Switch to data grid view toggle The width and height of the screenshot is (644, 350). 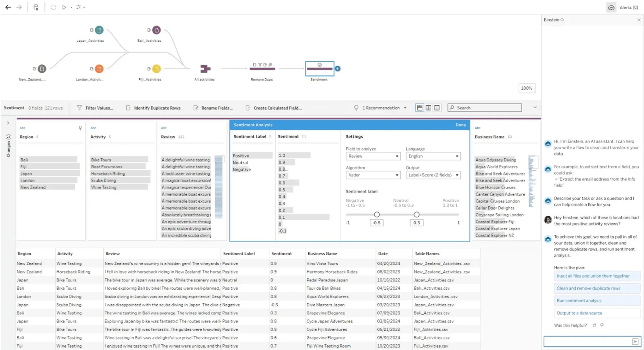point(428,108)
